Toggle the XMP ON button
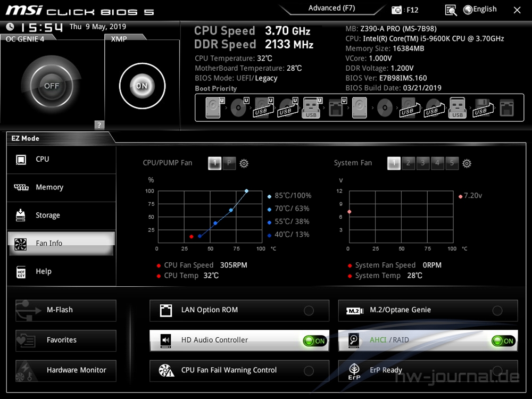Viewport: 532px width, 399px height. pos(142,86)
